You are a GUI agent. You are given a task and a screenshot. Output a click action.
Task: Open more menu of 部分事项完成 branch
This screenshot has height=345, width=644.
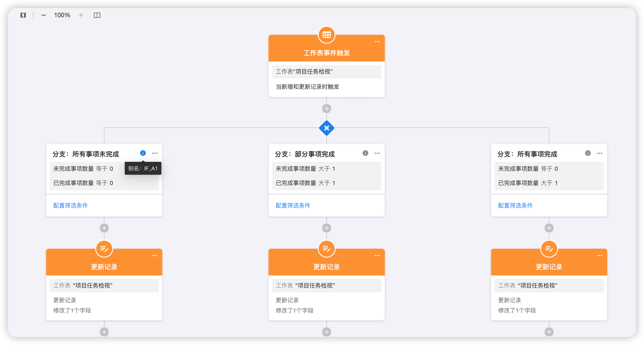(x=377, y=153)
